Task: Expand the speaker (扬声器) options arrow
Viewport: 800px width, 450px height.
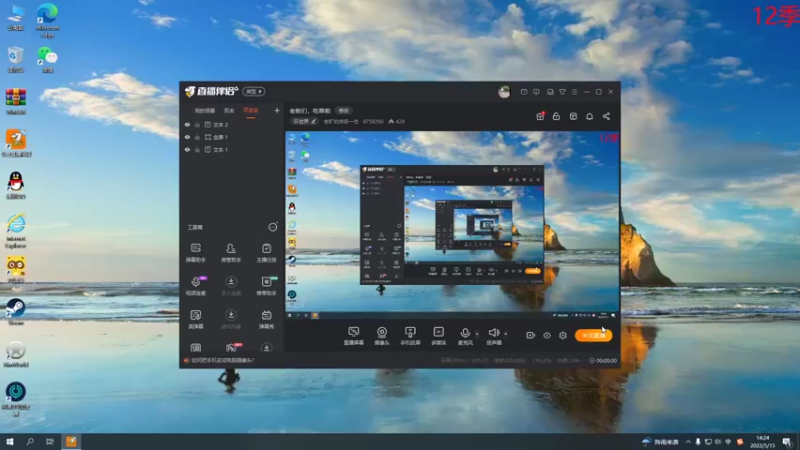Action: tap(506, 334)
